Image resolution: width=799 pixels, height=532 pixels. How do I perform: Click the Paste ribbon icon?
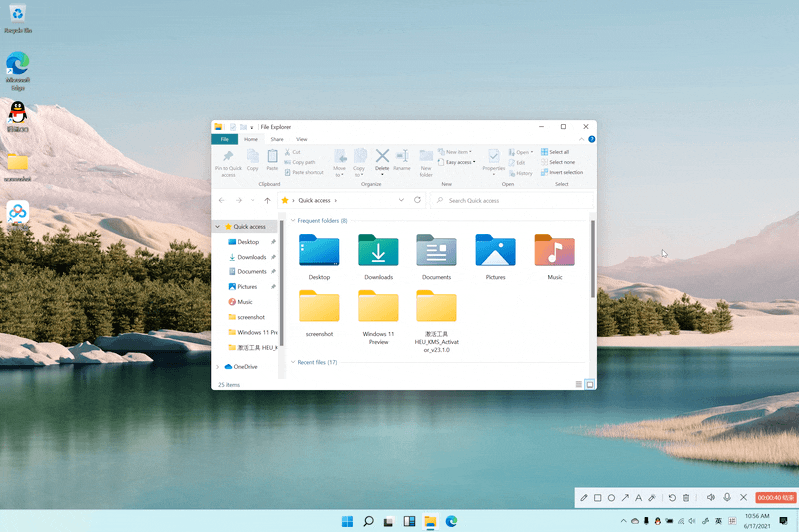(x=272, y=160)
